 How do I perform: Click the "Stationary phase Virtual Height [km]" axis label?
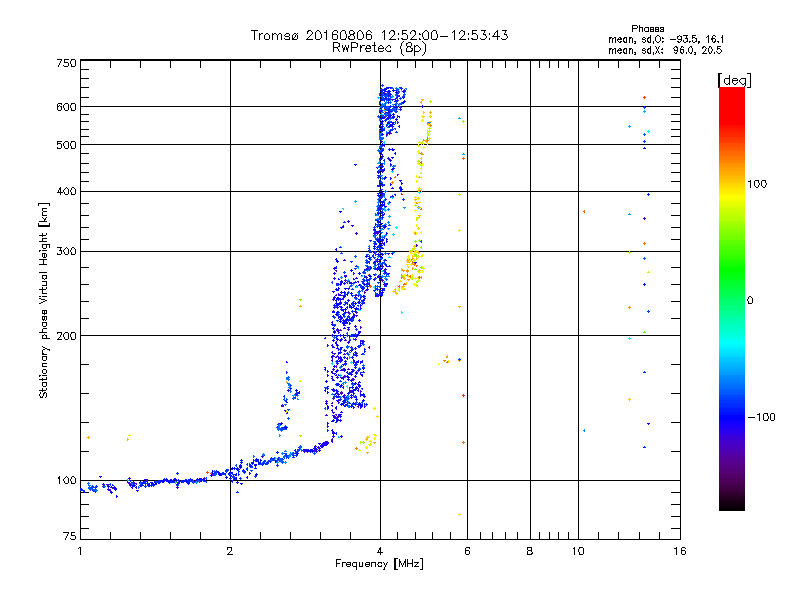click(44, 300)
